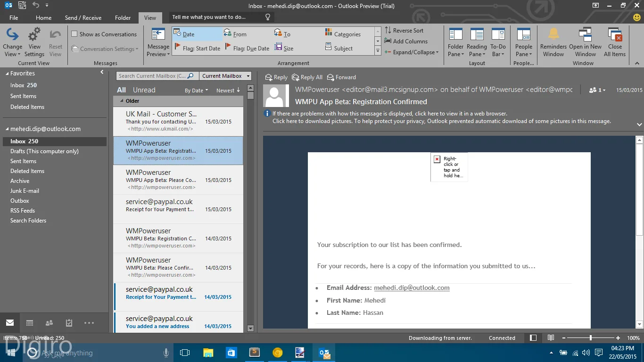The height and width of the screenshot is (362, 644).
Task: Arrange messages by Date
Action: pyautogui.click(x=197, y=34)
